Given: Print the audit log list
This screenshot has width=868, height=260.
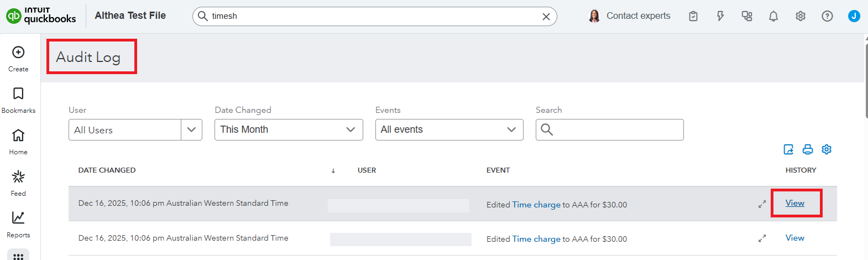Looking at the screenshot, I should (x=808, y=149).
